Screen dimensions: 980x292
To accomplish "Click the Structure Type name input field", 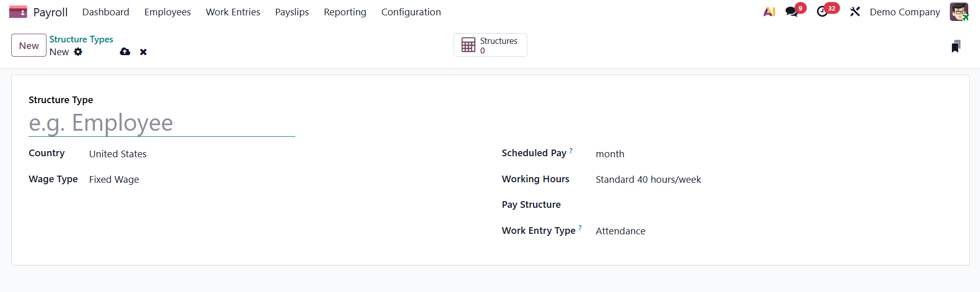I will (x=161, y=123).
